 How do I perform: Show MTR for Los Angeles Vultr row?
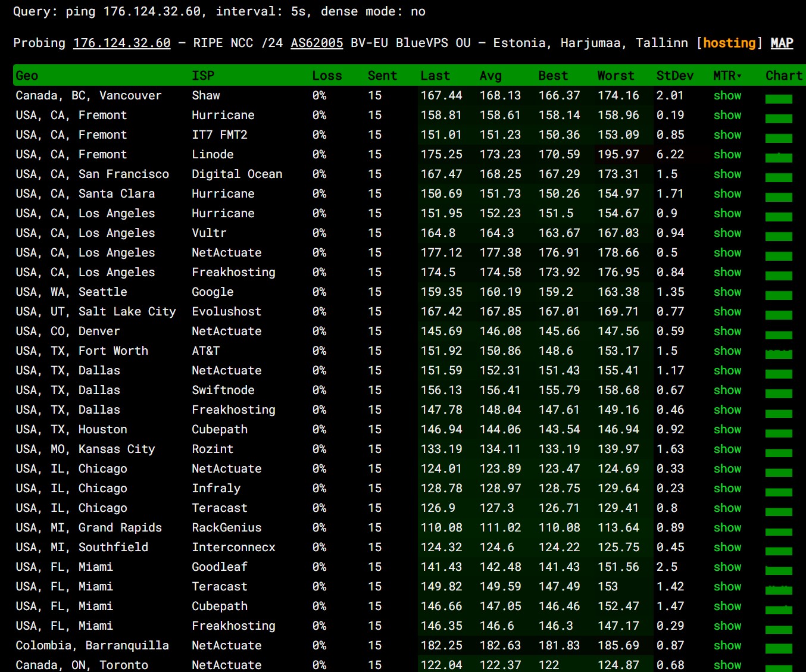pyautogui.click(x=727, y=233)
